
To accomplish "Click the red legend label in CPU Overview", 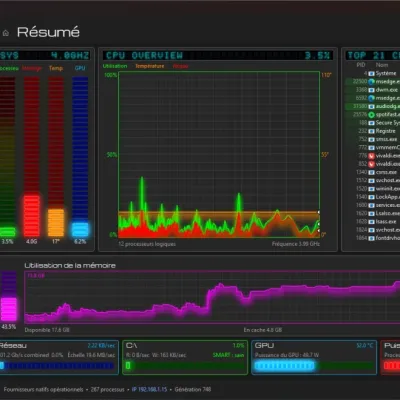I will pyautogui.click(x=180, y=66).
